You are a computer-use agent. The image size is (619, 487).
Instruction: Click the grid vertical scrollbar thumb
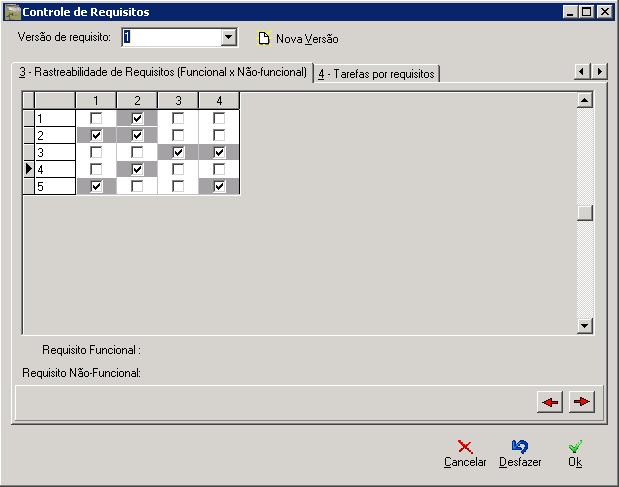click(x=585, y=213)
